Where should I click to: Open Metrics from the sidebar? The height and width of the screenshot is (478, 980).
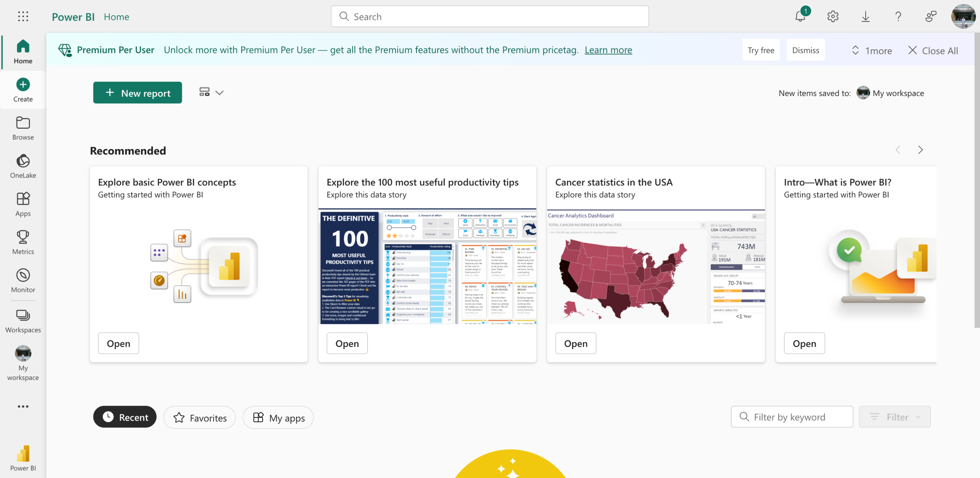[23, 242]
